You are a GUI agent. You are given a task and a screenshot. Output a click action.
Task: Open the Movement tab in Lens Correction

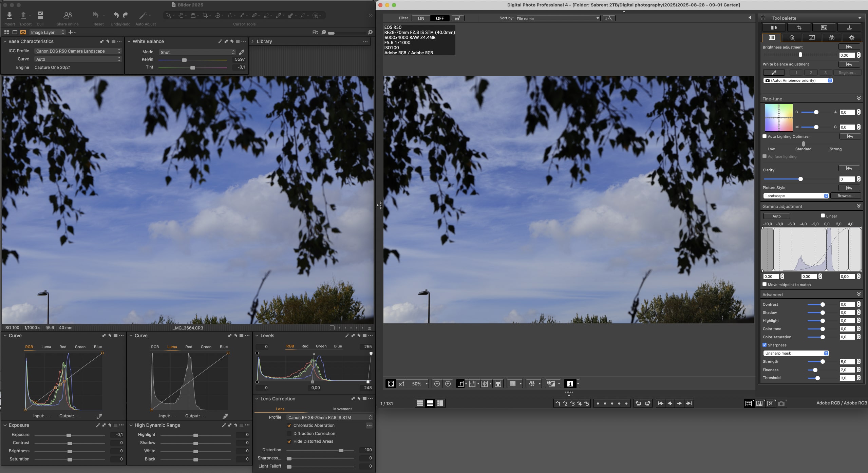[342, 409]
